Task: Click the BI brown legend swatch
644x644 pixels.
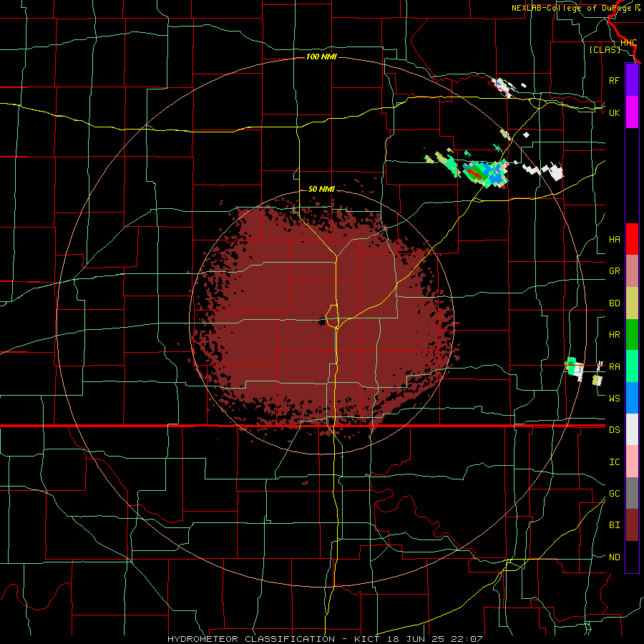Action: (632, 525)
